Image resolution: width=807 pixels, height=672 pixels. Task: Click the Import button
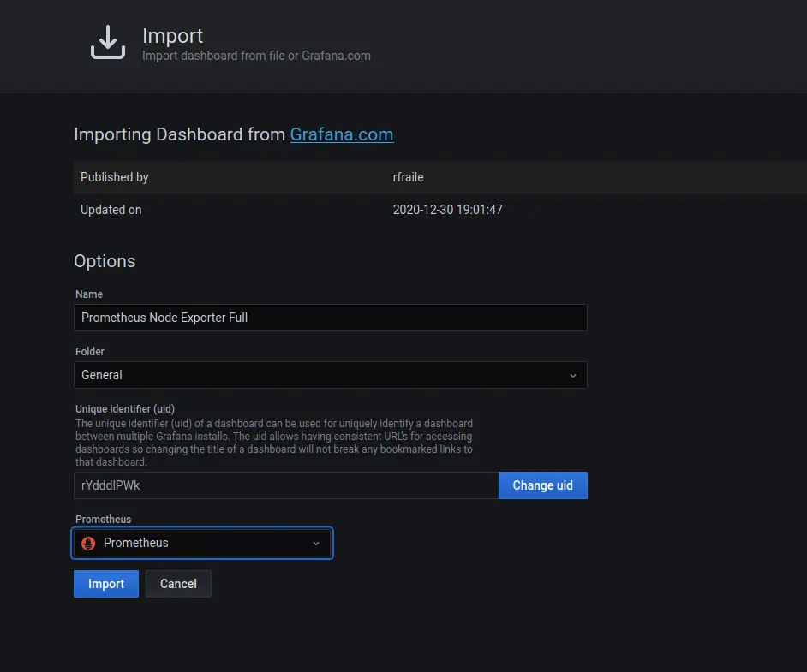click(x=106, y=584)
